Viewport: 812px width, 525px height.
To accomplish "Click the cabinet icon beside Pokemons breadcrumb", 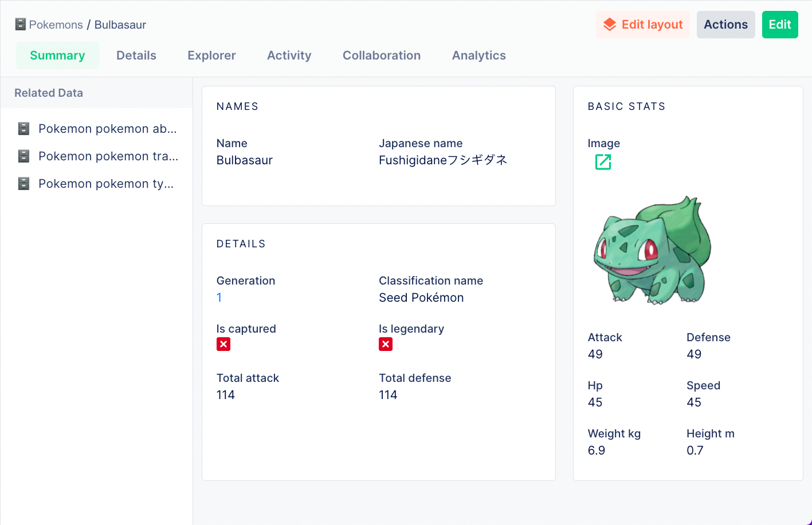I will coord(21,25).
